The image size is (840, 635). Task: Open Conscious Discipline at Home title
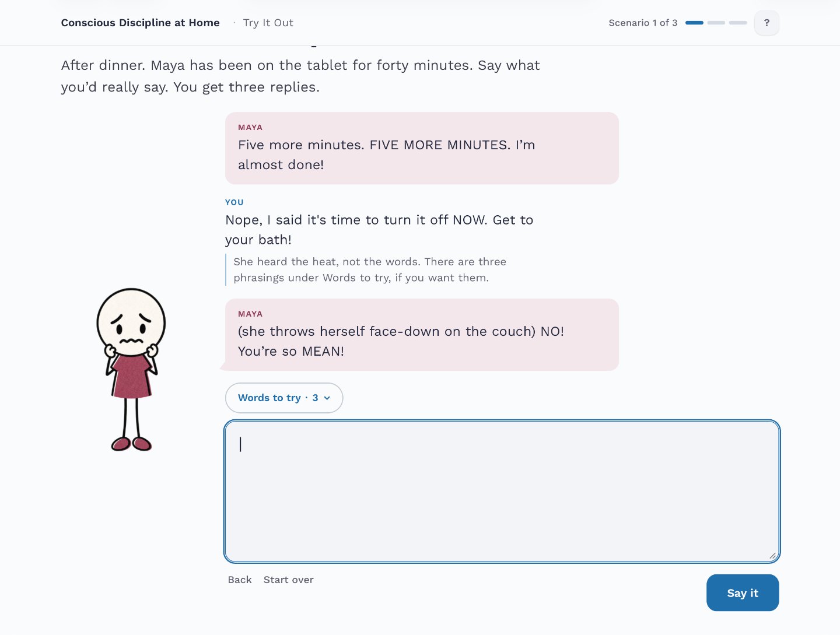point(141,23)
